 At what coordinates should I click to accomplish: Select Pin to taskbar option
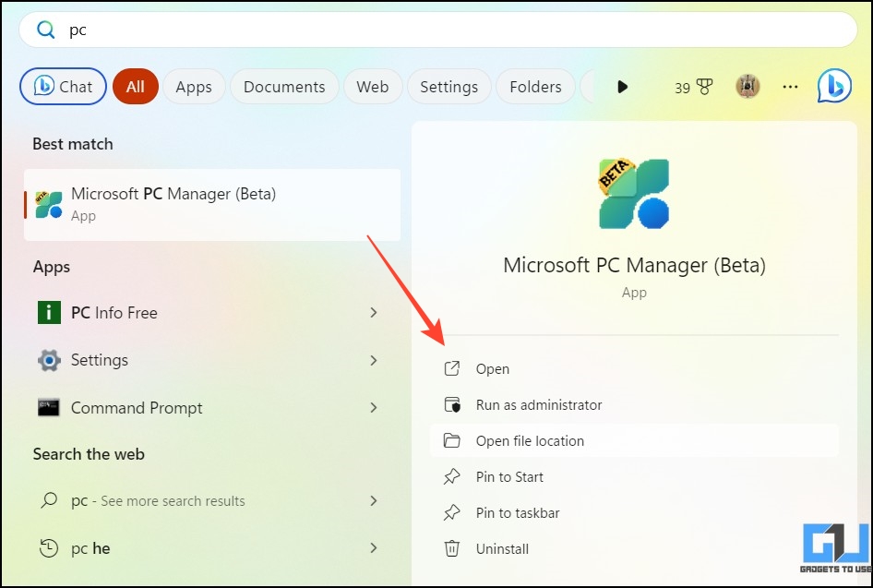518,512
